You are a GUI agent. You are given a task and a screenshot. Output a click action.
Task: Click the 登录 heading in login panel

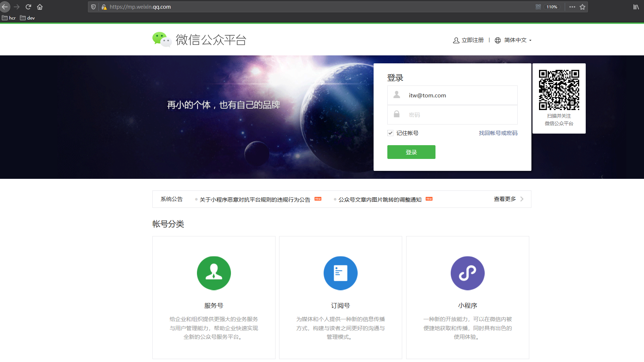pos(395,78)
